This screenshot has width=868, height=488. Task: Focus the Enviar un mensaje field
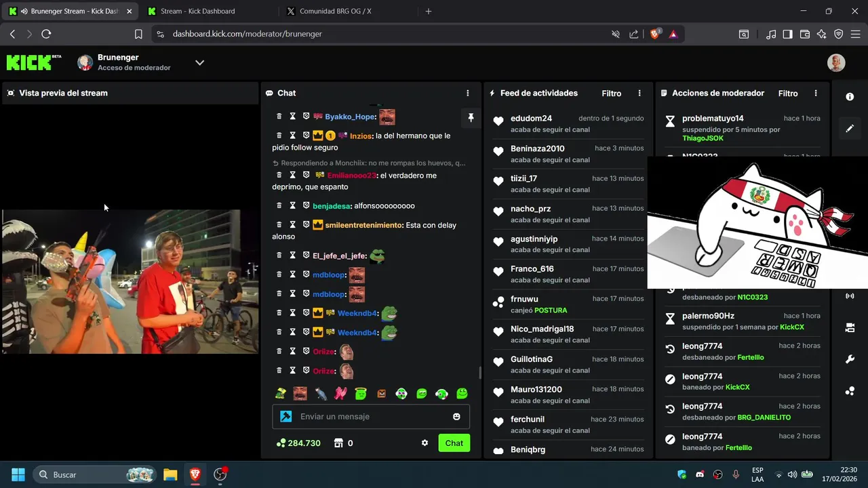pyautogui.click(x=371, y=416)
